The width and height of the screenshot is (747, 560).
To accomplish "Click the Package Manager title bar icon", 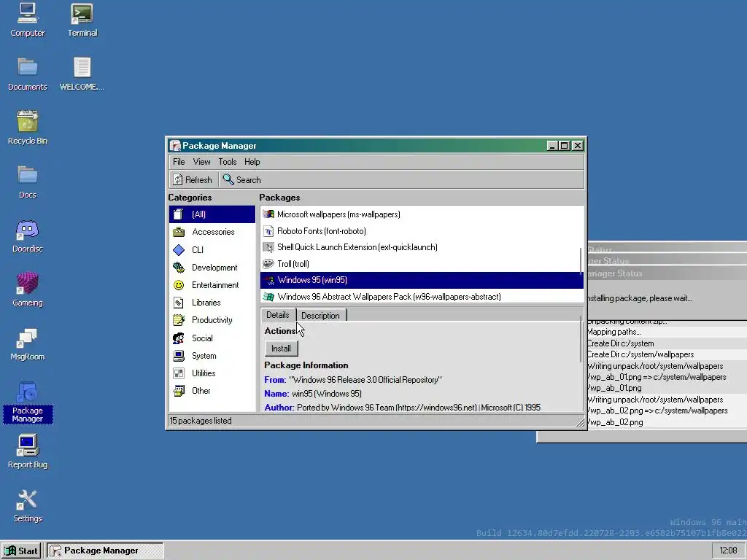I will point(175,146).
